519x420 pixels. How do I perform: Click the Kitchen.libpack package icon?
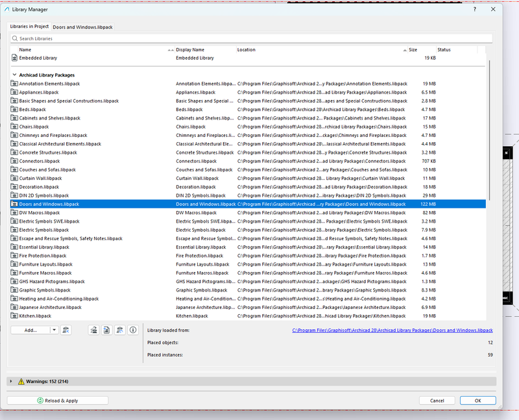point(14,315)
